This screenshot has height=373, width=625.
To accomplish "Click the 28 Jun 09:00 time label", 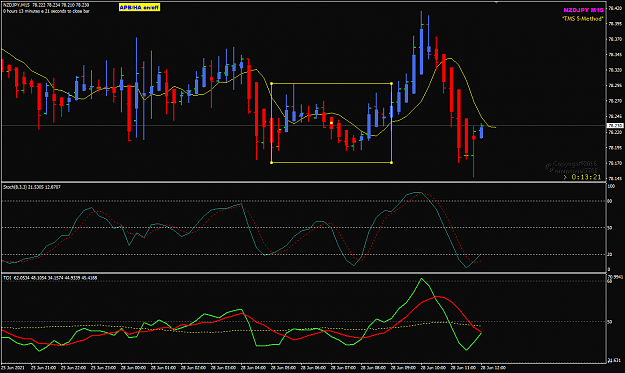I will (x=403, y=368).
